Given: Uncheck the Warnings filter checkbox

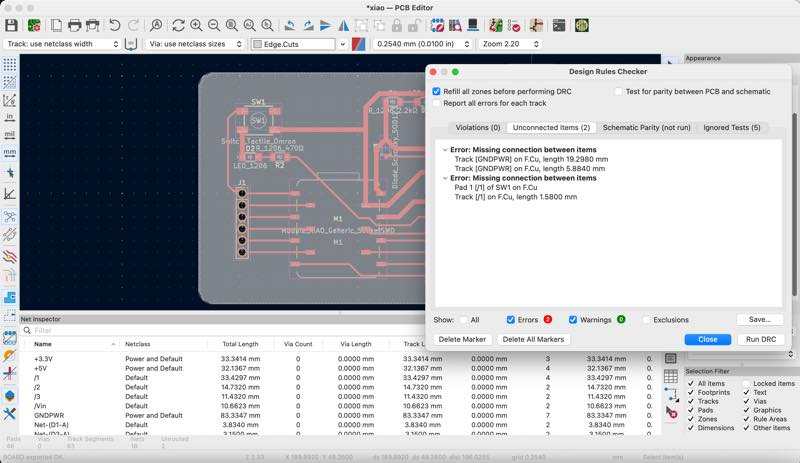Looking at the screenshot, I should pyautogui.click(x=574, y=320).
